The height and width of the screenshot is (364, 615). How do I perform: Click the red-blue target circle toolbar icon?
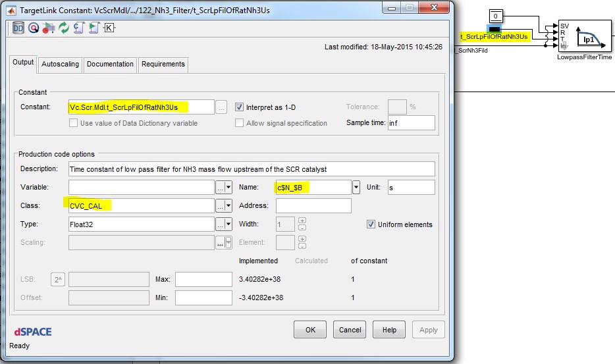coord(34,28)
